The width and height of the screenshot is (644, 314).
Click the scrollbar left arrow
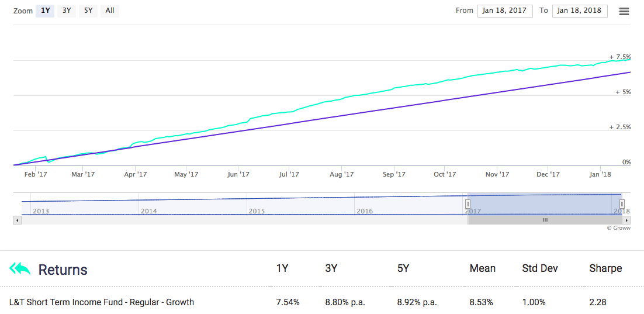click(x=17, y=220)
